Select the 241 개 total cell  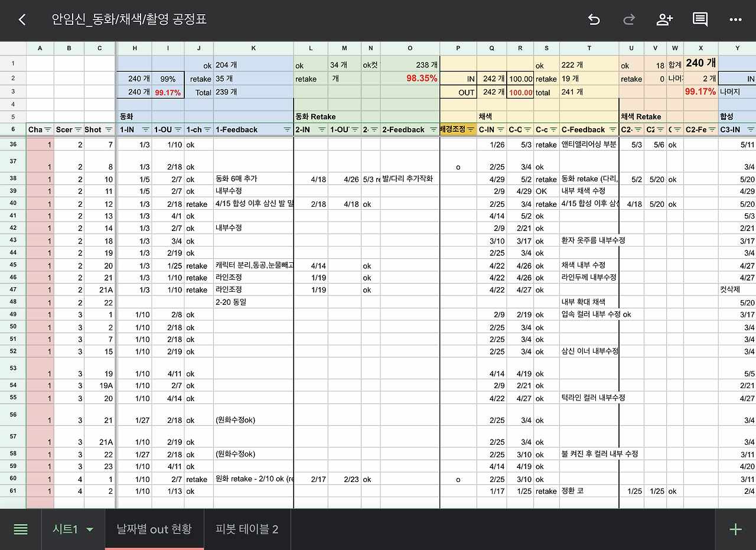pyautogui.click(x=589, y=92)
